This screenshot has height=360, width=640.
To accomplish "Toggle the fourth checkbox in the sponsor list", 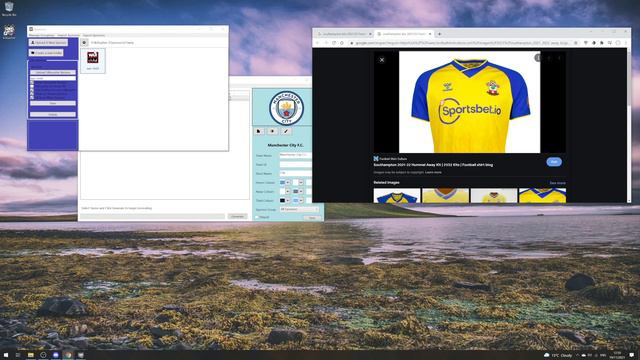I will tap(32, 94).
